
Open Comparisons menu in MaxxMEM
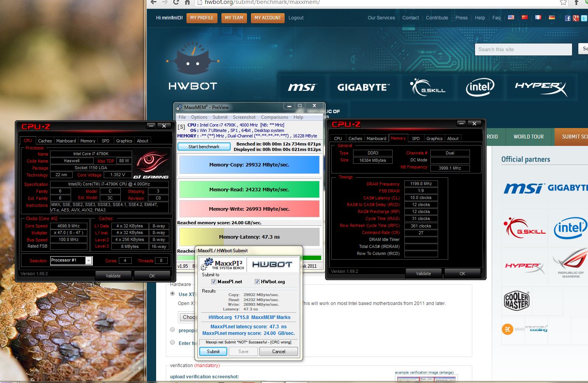coord(275,117)
